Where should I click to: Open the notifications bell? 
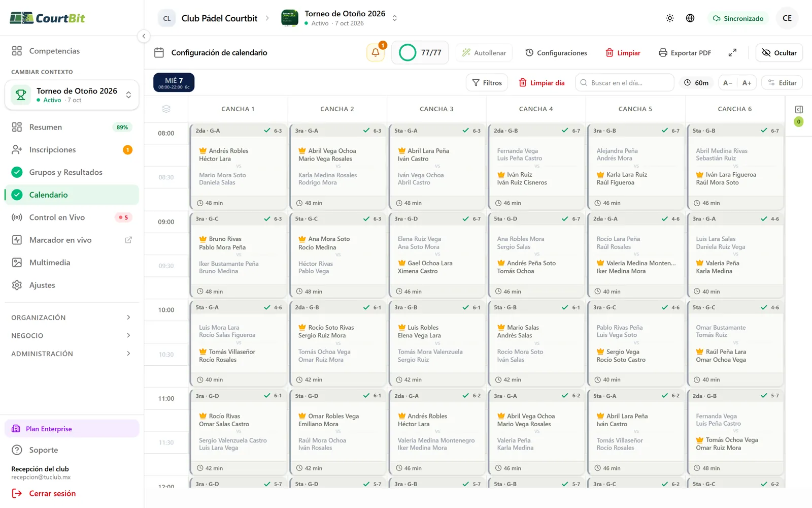coord(376,53)
